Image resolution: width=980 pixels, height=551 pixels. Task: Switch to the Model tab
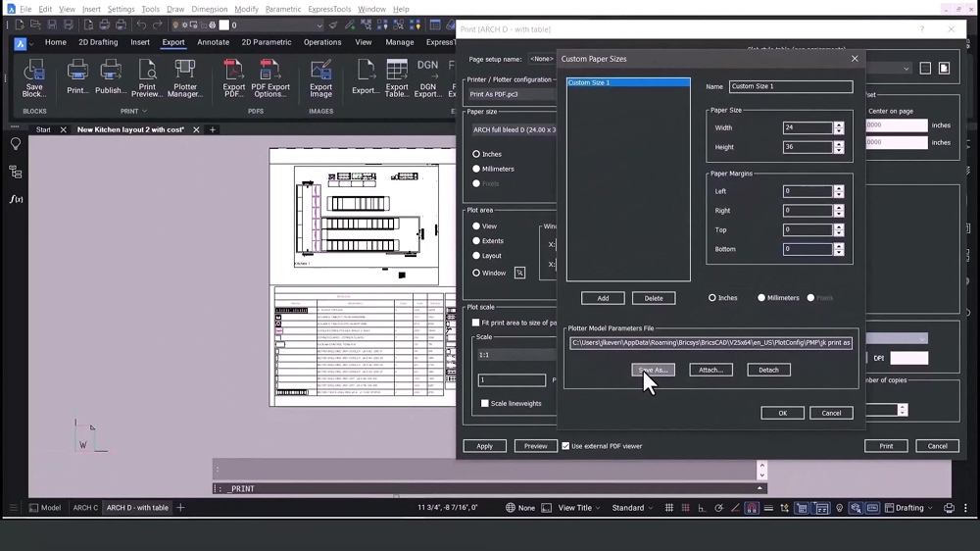(45, 508)
